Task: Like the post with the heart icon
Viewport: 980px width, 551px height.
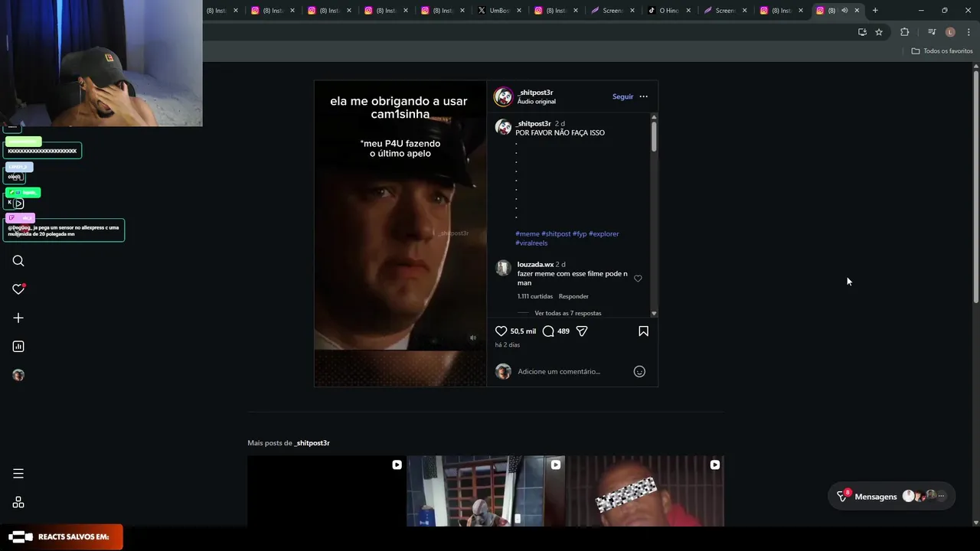Action: tap(501, 331)
